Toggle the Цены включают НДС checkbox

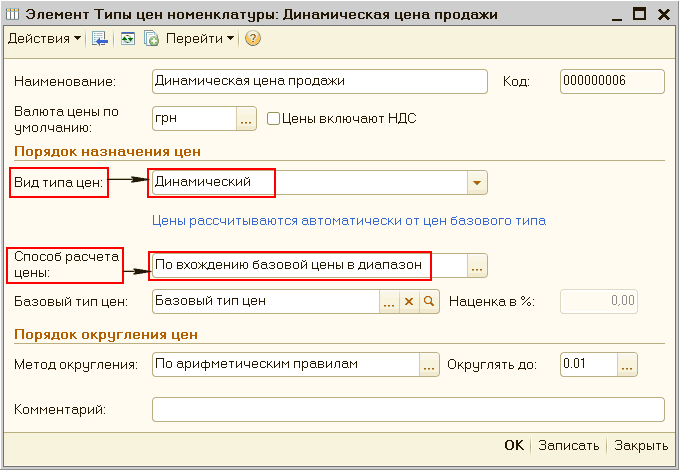274,119
